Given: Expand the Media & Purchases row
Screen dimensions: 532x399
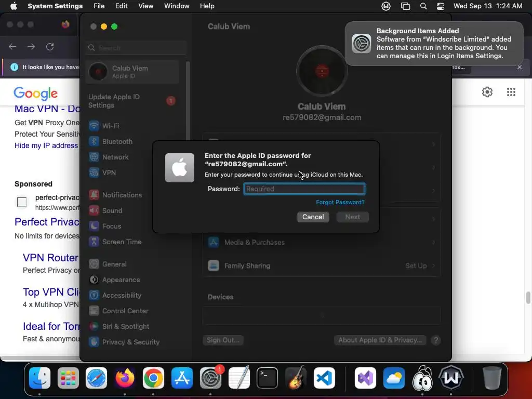Looking at the screenshot, I should pyautogui.click(x=322, y=242).
